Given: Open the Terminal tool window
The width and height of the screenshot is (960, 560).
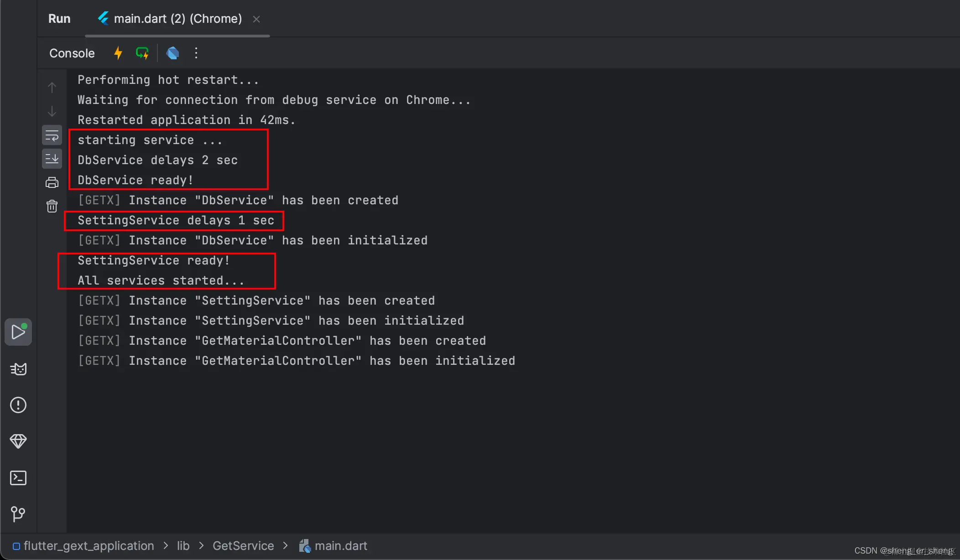Looking at the screenshot, I should point(18,478).
